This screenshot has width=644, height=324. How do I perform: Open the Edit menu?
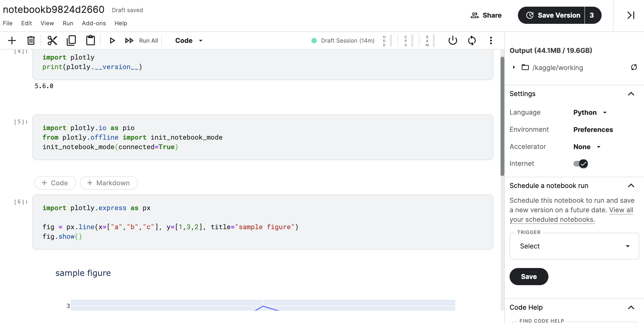point(26,23)
